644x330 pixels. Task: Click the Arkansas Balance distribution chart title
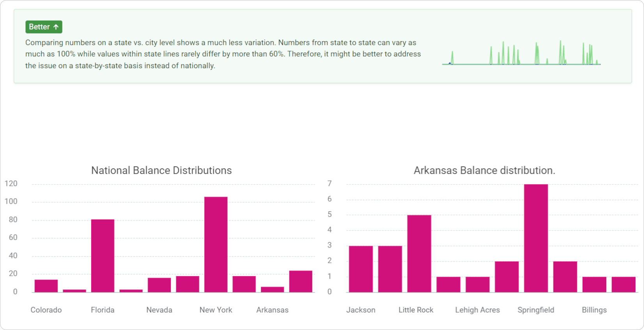pyautogui.click(x=484, y=170)
